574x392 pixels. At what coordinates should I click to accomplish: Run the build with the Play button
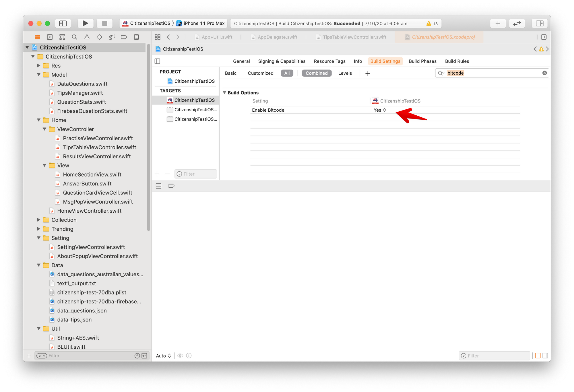coord(85,23)
